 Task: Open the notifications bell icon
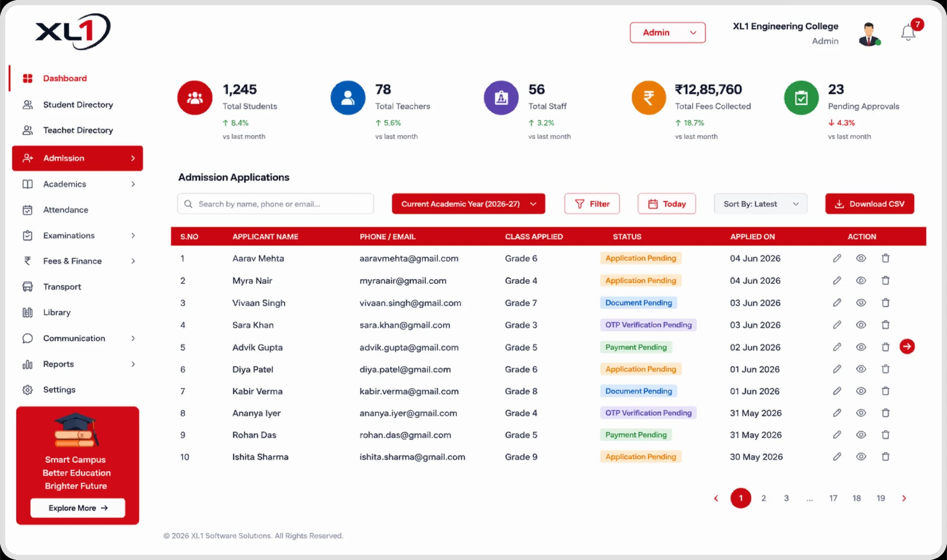click(908, 33)
